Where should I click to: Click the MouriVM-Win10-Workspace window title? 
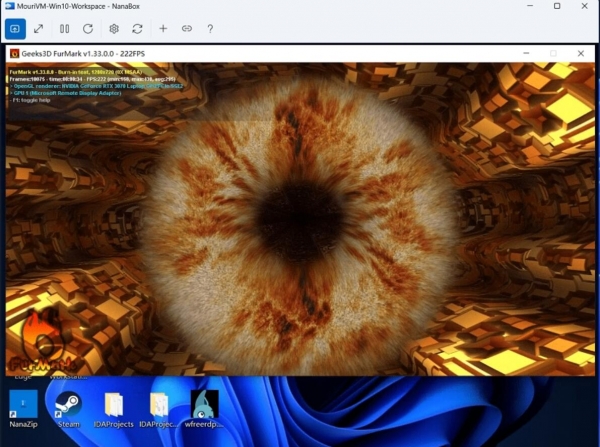(x=78, y=6)
